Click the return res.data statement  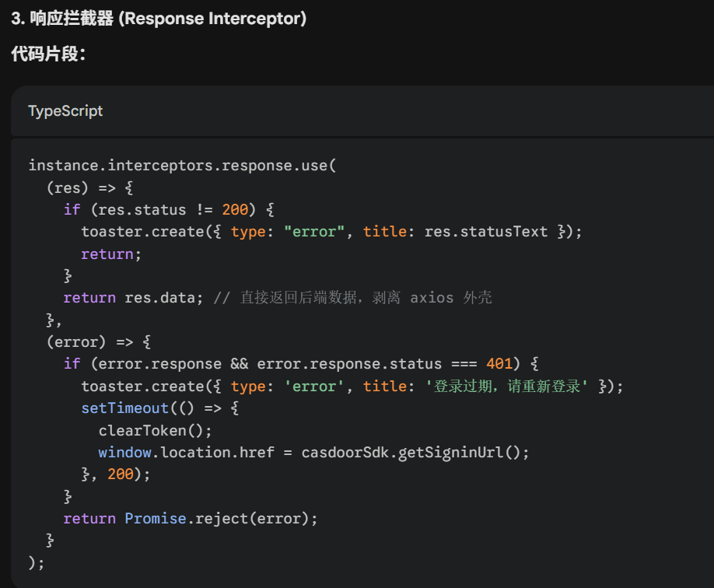tap(132, 298)
